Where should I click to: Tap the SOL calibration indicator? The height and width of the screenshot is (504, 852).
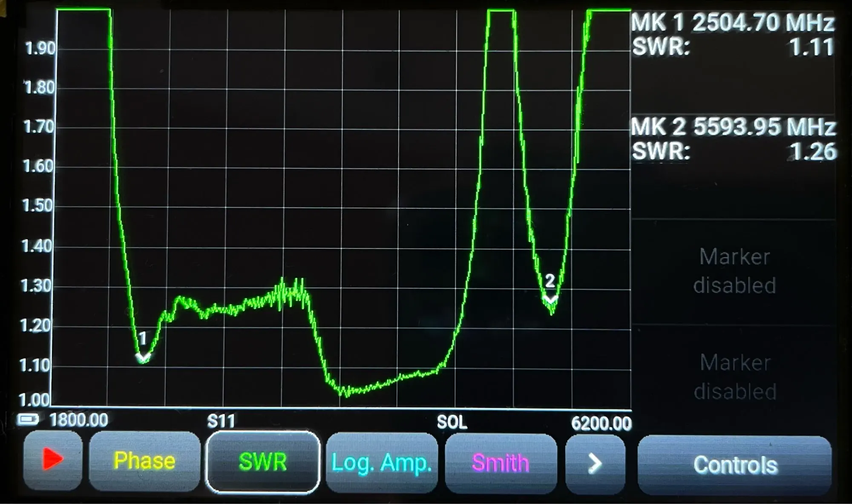click(452, 422)
